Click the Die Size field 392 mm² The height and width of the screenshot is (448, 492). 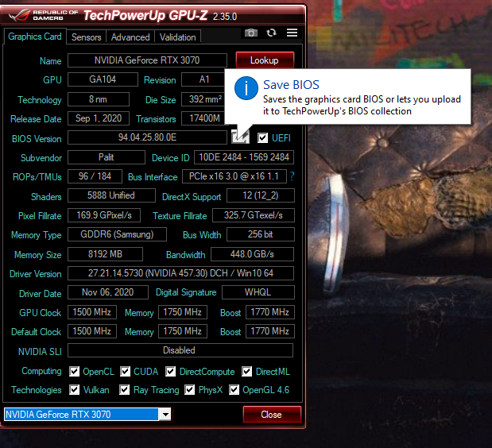point(204,99)
